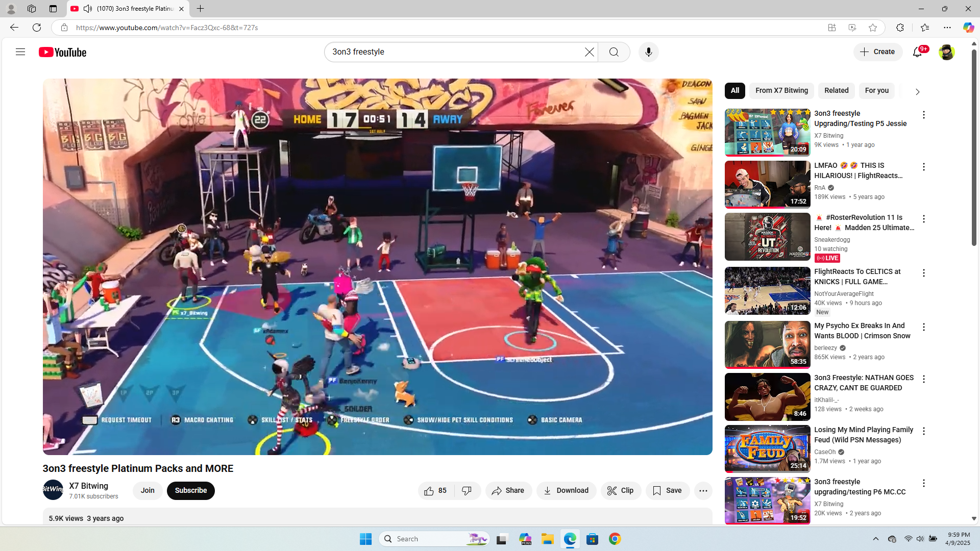Screen dimensions: 980x551
Task: Open the YouTube guide hamburger menu
Action: click(x=20, y=52)
